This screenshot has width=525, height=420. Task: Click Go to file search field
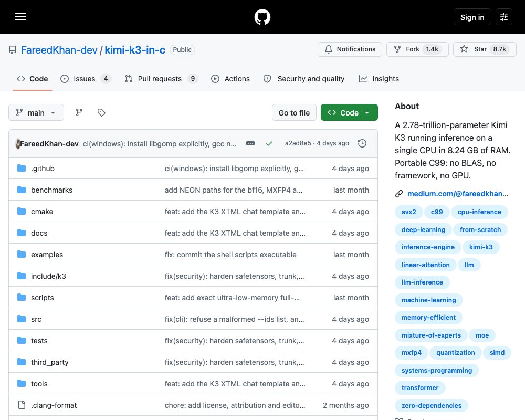[294, 112]
